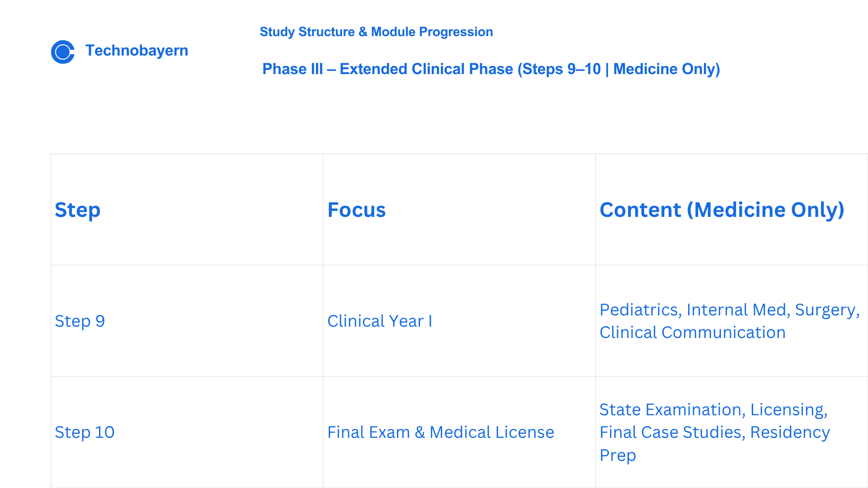Click the Pediatrics, Internal Med, Surgery text

point(730,310)
